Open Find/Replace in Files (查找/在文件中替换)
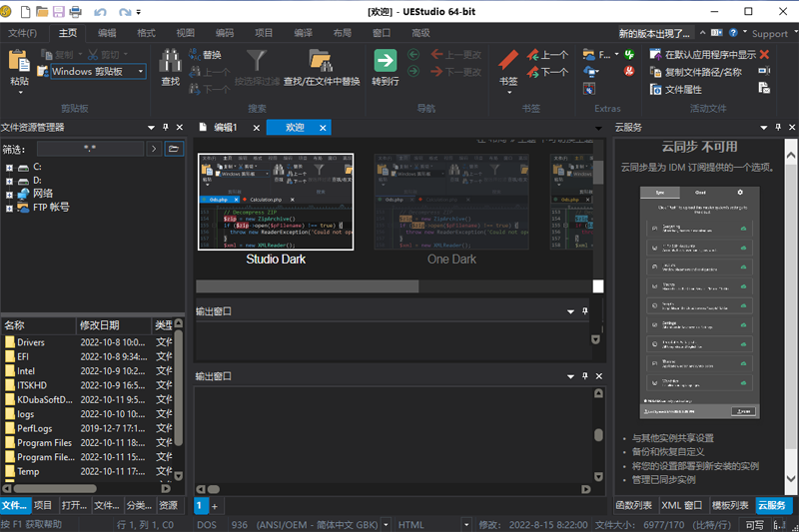Viewport: 799px width, 532px height. (x=321, y=63)
